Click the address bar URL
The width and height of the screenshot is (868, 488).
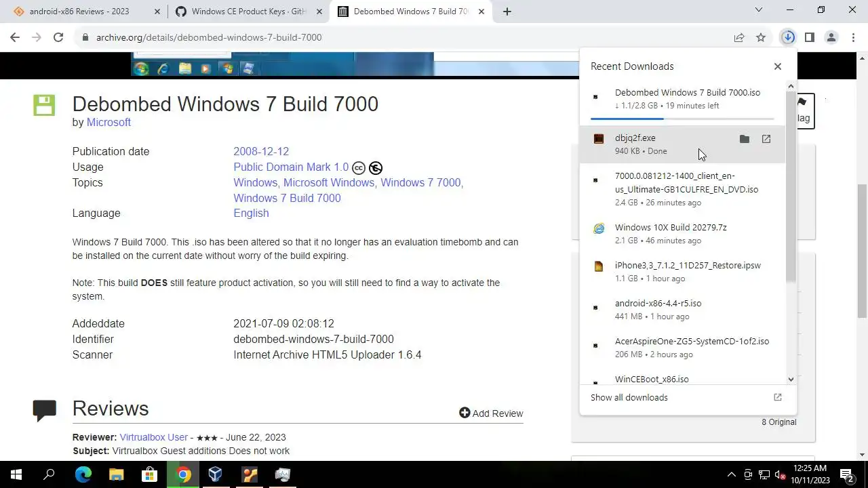pos(209,37)
